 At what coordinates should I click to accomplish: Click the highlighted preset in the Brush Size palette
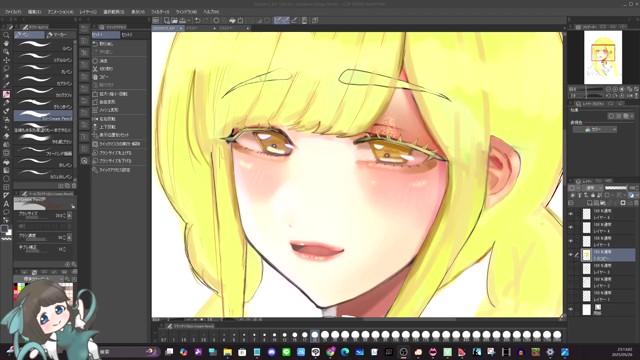pos(315,336)
